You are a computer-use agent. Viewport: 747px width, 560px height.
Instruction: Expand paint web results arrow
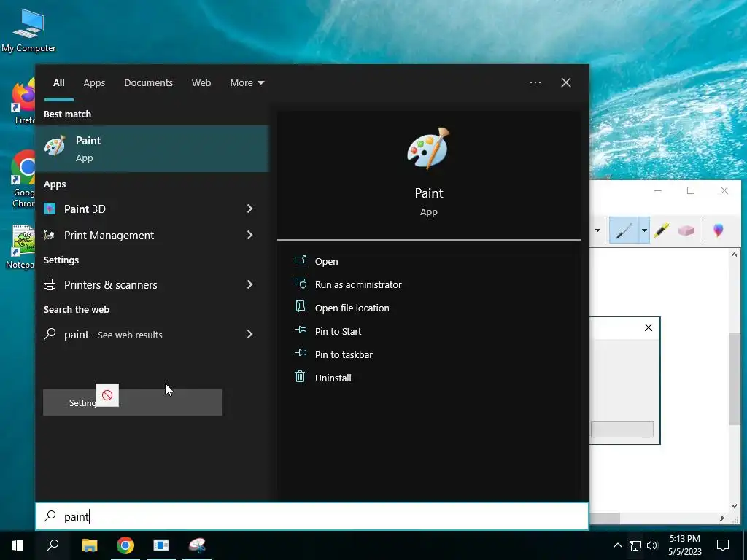tap(250, 334)
